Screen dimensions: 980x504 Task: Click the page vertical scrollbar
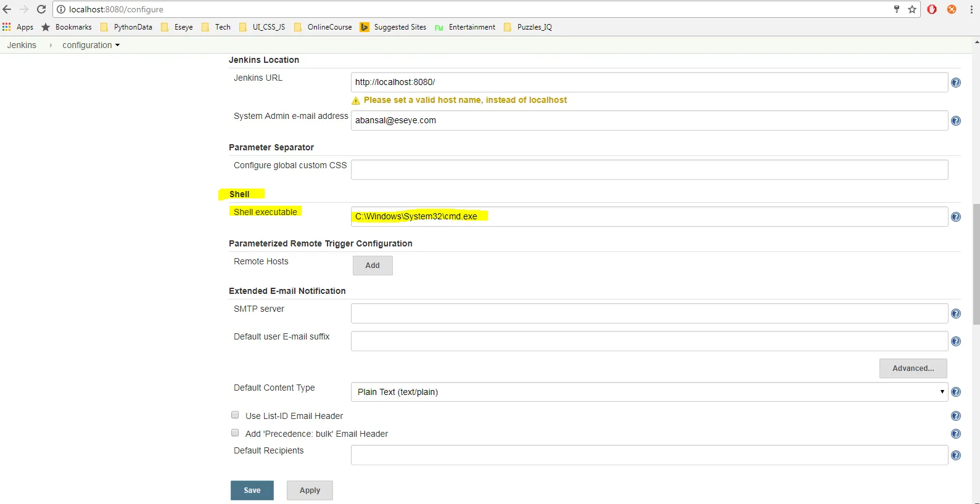click(976, 264)
